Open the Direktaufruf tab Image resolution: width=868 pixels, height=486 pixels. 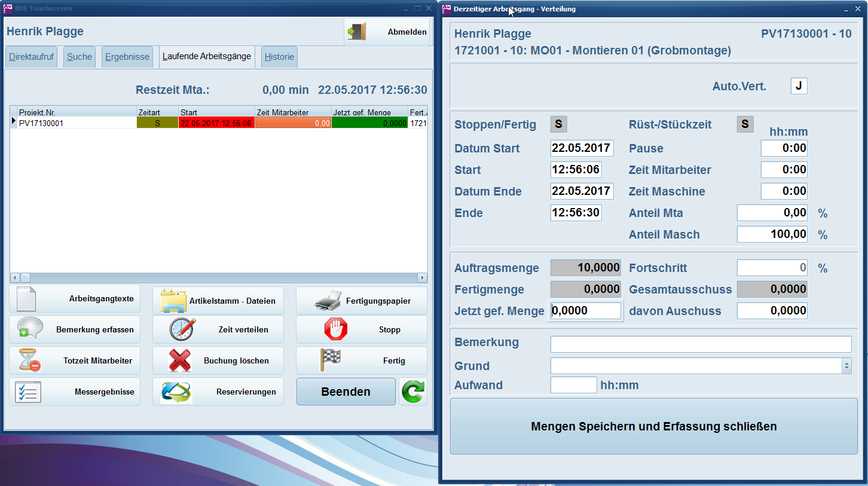click(x=31, y=57)
